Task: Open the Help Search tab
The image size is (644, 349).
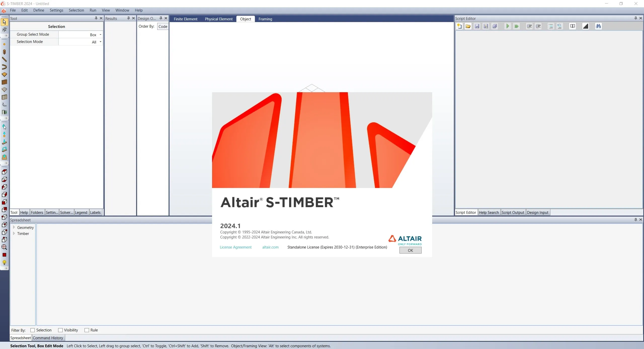Action: (489, 213)
